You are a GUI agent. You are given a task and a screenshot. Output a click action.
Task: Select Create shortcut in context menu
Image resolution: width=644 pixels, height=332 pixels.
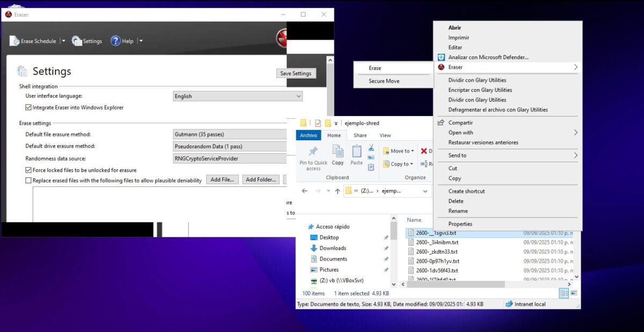tap(466, 191)
